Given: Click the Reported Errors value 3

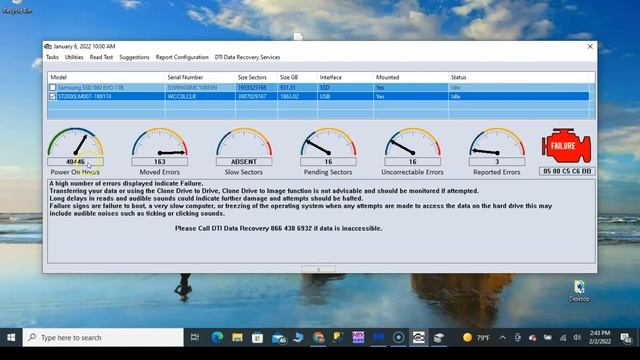Looking at the screenshot, I should (x=497, y=162).
